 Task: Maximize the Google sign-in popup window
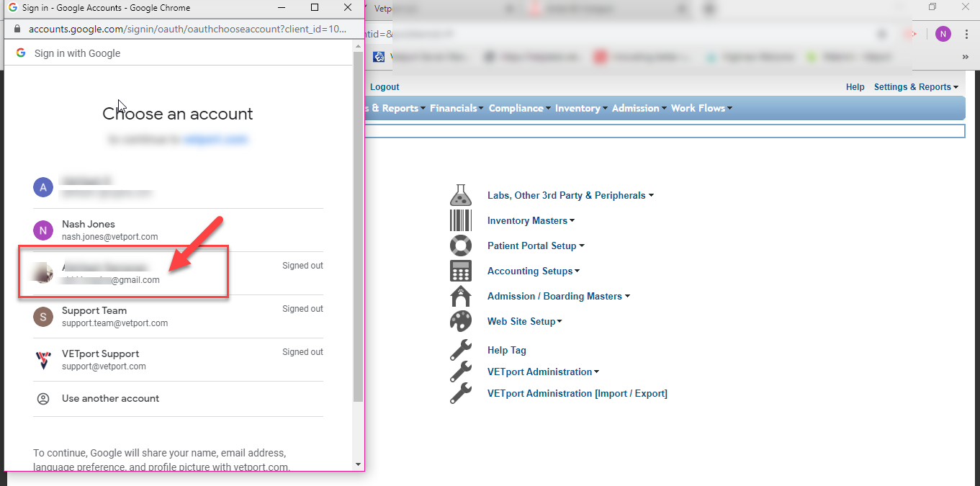coord(315,8)
